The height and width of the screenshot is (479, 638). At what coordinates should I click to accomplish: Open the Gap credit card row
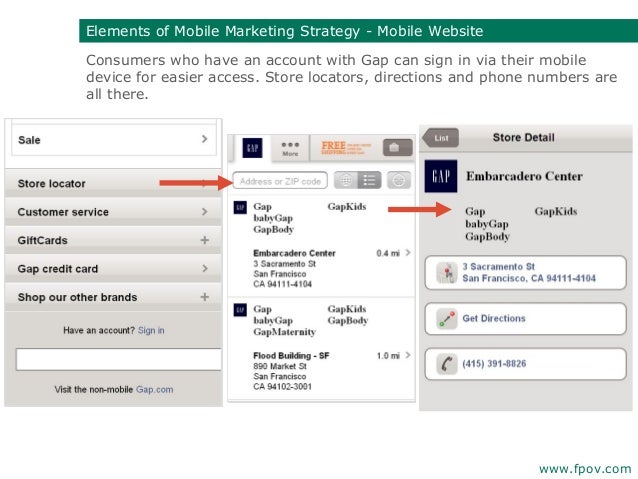click(113, 269)
